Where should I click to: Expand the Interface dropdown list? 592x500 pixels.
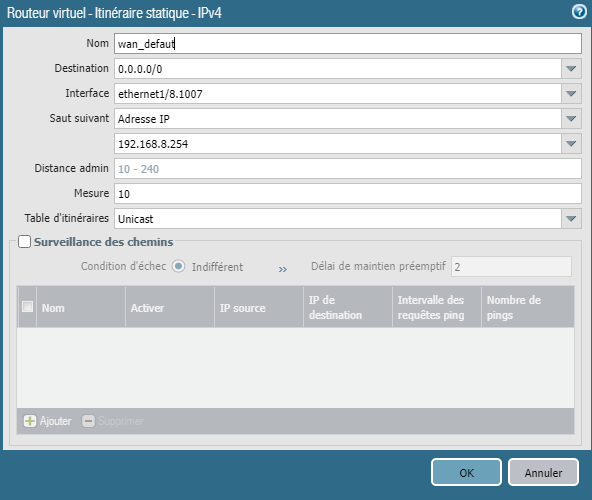pyautogui.click(x=571, y=94)
